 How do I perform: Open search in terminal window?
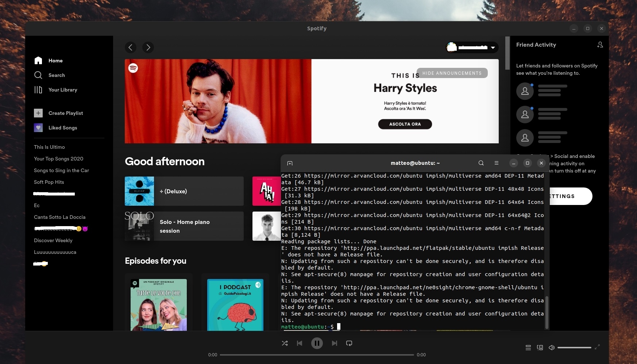click(x=481, y=163)
